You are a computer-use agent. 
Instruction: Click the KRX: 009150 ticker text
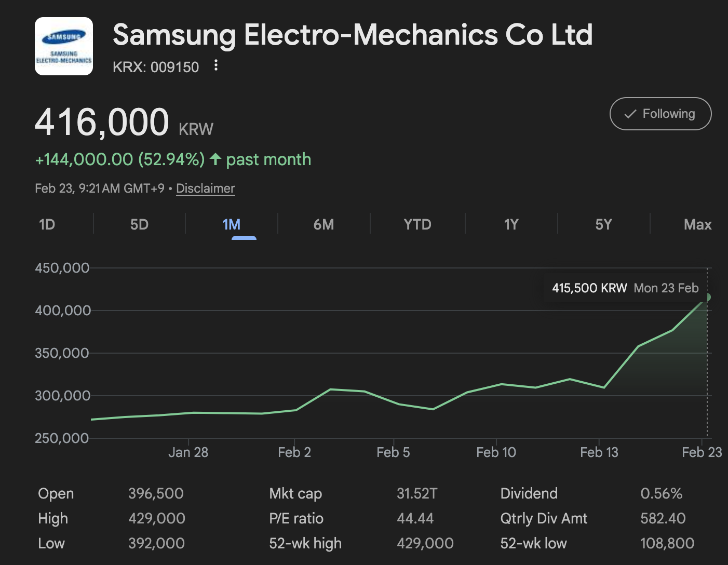pyautogui.click(x=156, y=67)
